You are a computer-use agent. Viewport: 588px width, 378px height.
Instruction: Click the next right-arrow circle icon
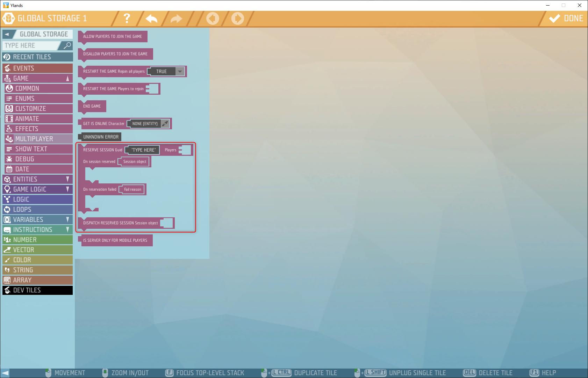click(238, 19)
